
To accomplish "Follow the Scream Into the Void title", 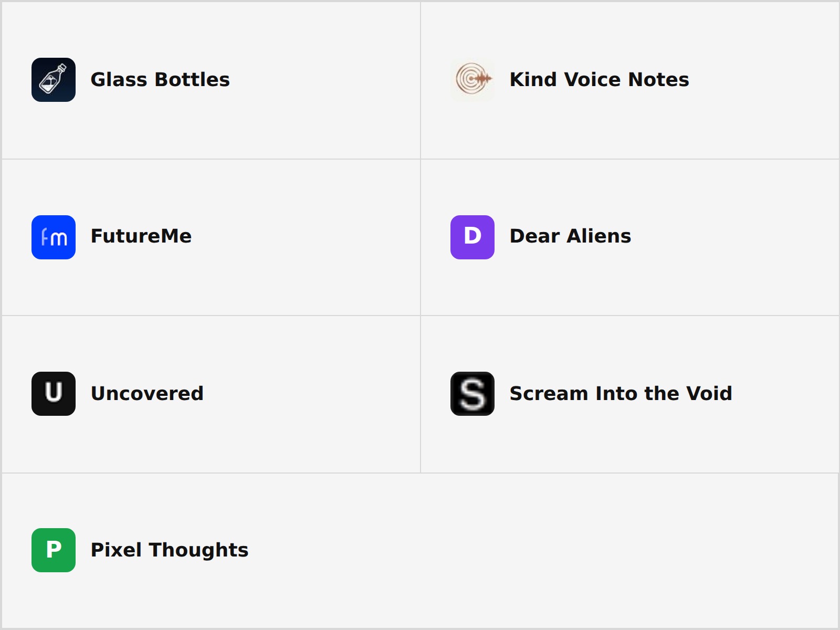I will pos(621,394).
